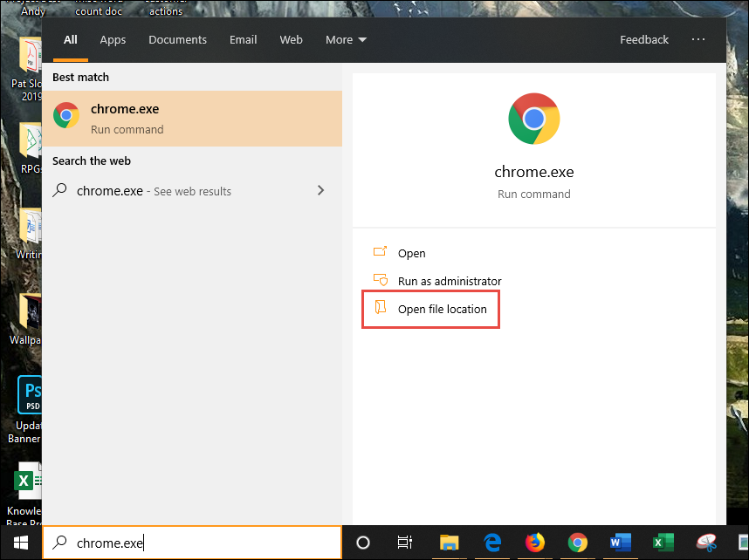Open Google Chrome from the taskbar
This screenshot has width=749, height=560.
click(x=578, y=543)
